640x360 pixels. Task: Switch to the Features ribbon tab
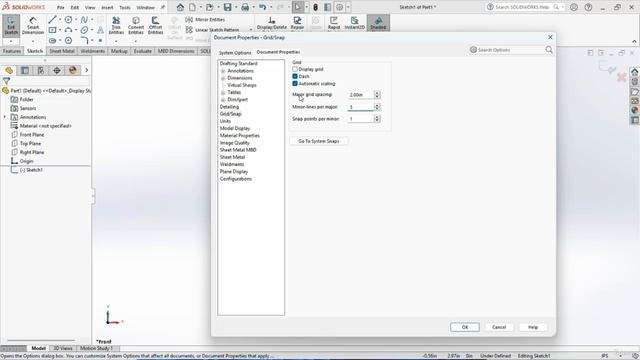click(11, 51)
